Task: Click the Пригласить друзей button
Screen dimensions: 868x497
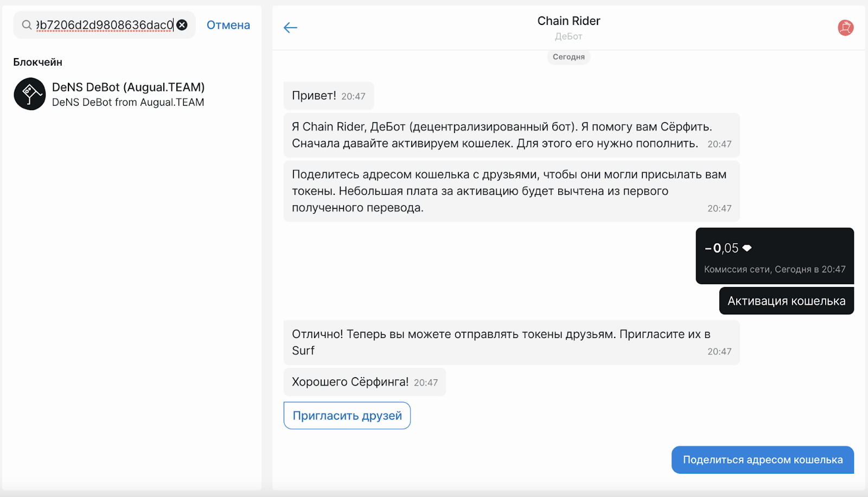Action: (x=347, y=416)
